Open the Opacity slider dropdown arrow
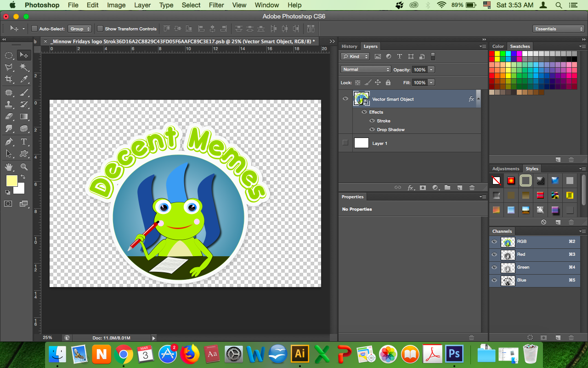 pos(431,69)
